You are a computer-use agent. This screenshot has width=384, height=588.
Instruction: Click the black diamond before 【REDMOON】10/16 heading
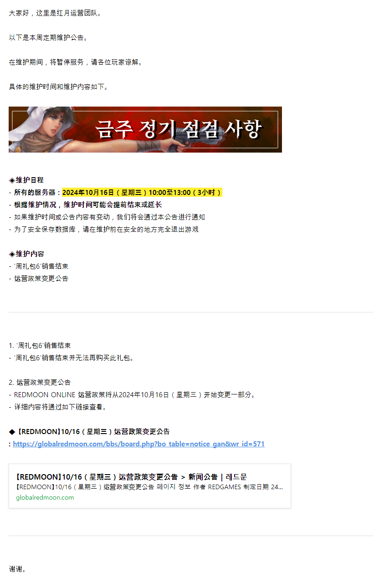point(12,431)
